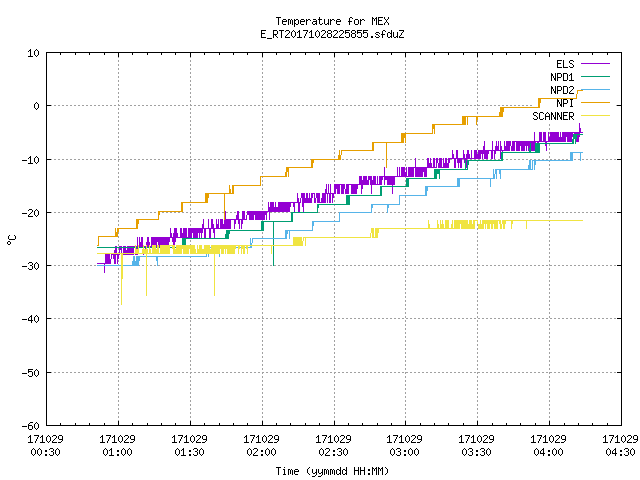640x480 pixels.
Task: Select the filename E_RT20171028225855.sfduZ subtitle
Action: pyautogui.click(x=332, y=34)
